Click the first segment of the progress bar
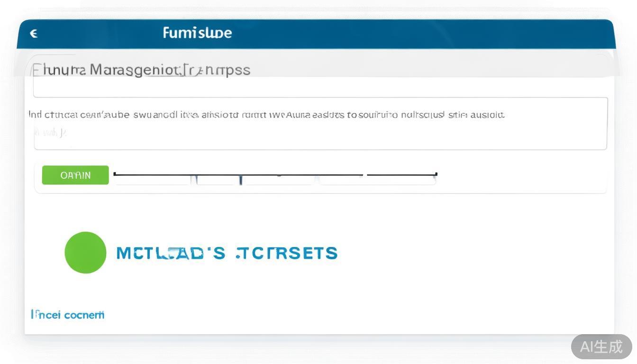Image resolution: width=637 pixels, height=364 pixels. pos(153,180)
